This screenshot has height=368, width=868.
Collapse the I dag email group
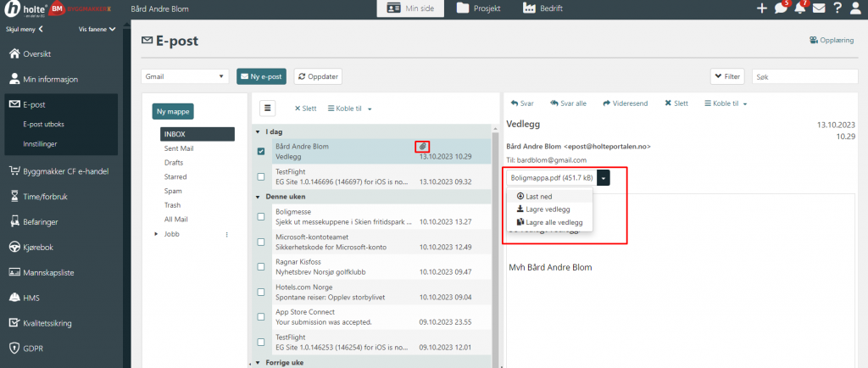pos(258,132)
